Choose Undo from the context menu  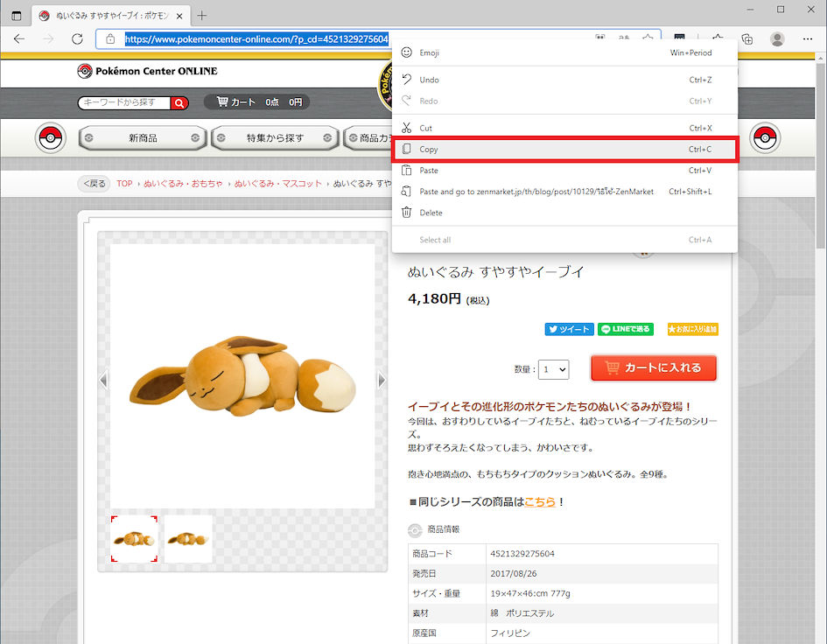click(x=564, y=80)
